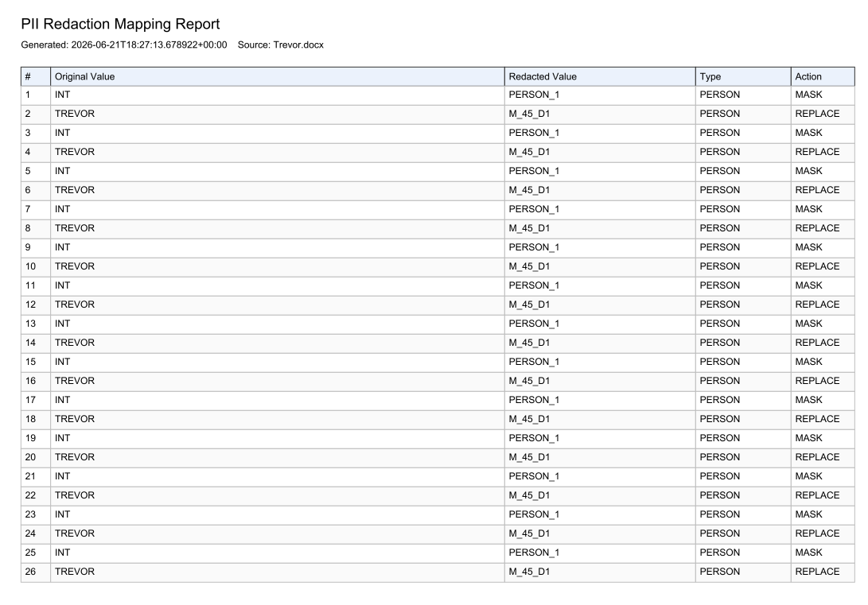Click PERSON_1 in row 3
The image size is (868, 605).
point(534,133)
